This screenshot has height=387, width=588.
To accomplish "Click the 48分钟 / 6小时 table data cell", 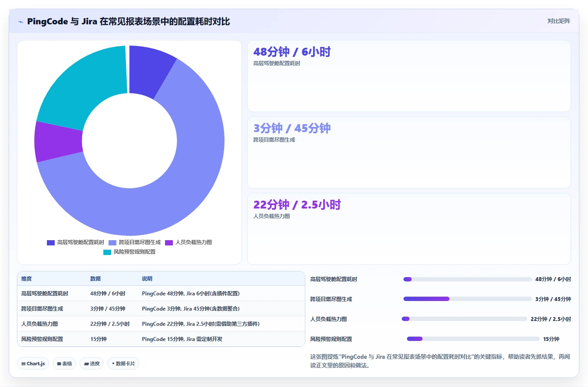I will 108,294.
